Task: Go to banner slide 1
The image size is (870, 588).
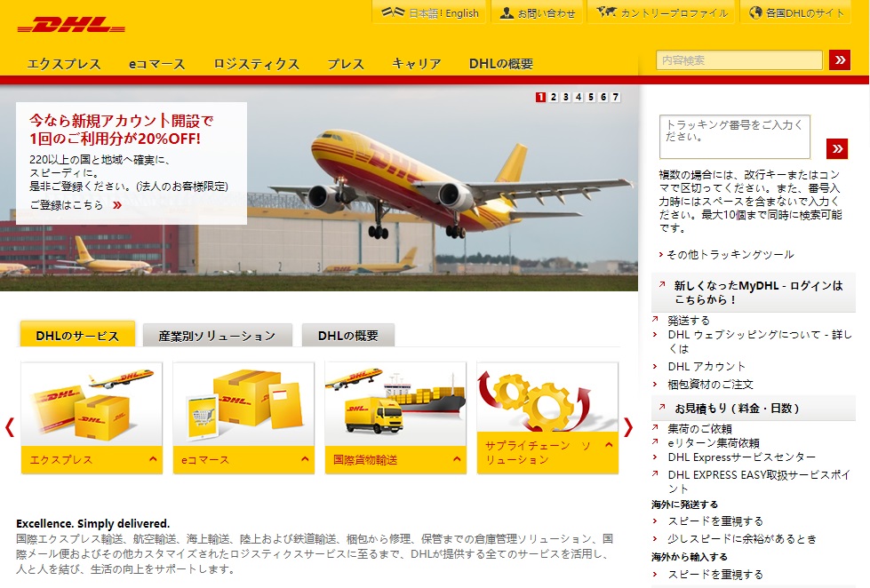Action: (x=540, y=97)
